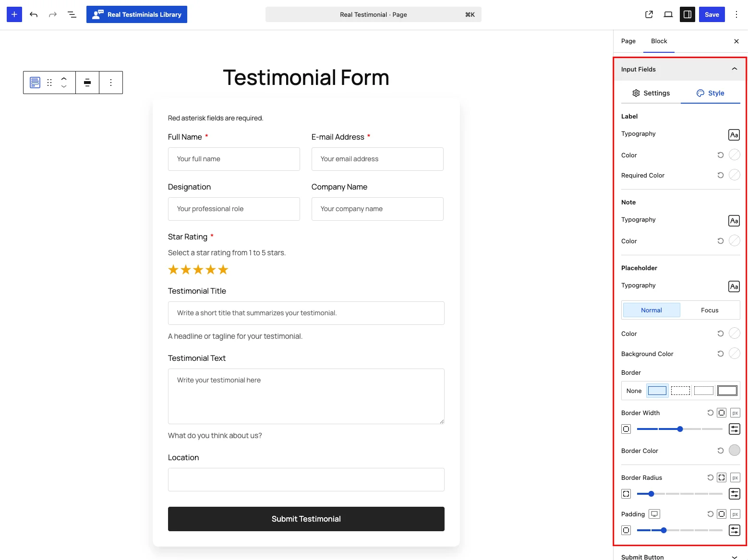Pick the Background Color swatch
Screen dimensions: 748x560
point(735,353)
